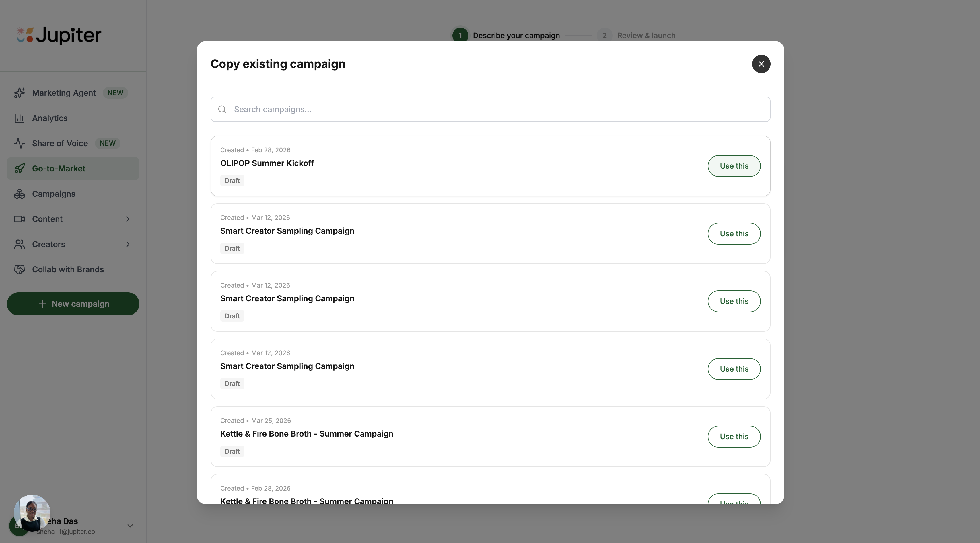
Task: Click the Go-to-Market rocket icon
Action: (x=20, y=169)
